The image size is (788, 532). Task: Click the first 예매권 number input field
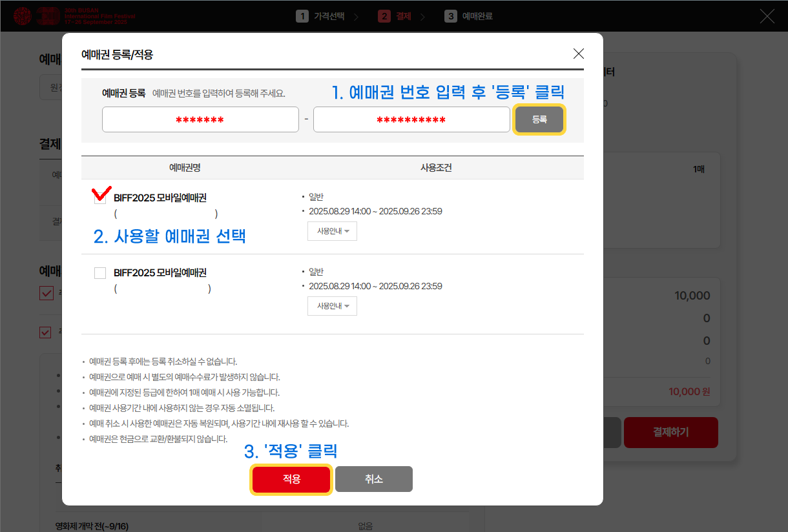click(x=200, y=119)
